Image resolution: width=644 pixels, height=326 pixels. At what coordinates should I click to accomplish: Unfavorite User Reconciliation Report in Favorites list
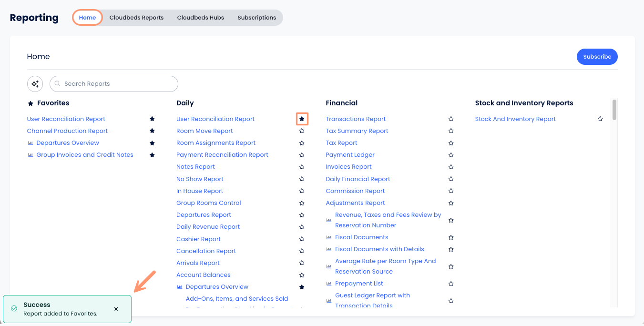152,119
